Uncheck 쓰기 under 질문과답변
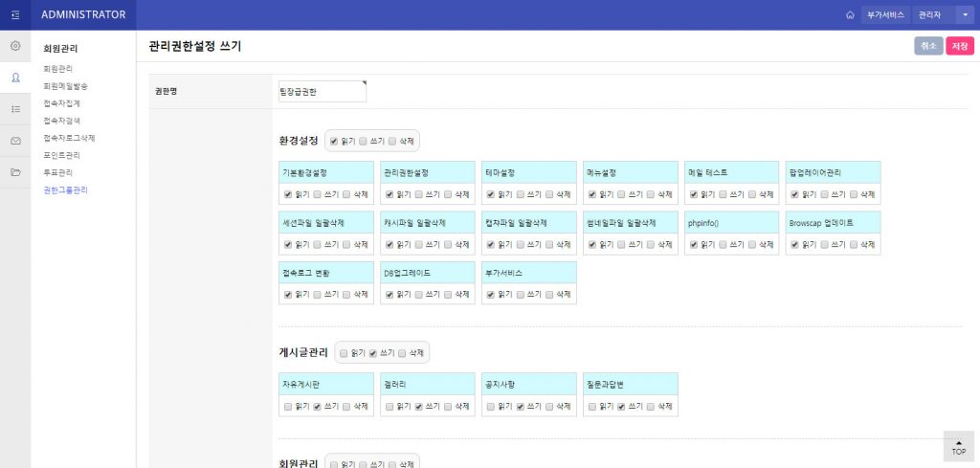 (x=621, y=406)
